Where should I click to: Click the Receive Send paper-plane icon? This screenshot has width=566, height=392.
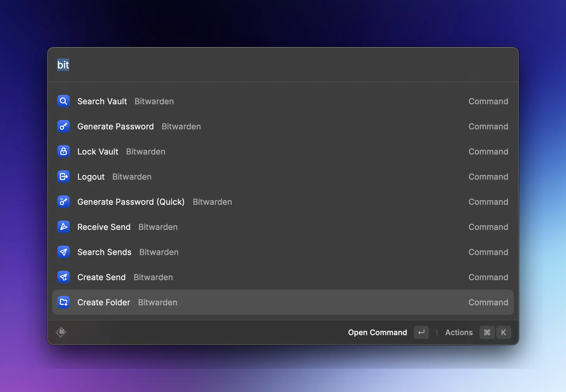(63, 227)
